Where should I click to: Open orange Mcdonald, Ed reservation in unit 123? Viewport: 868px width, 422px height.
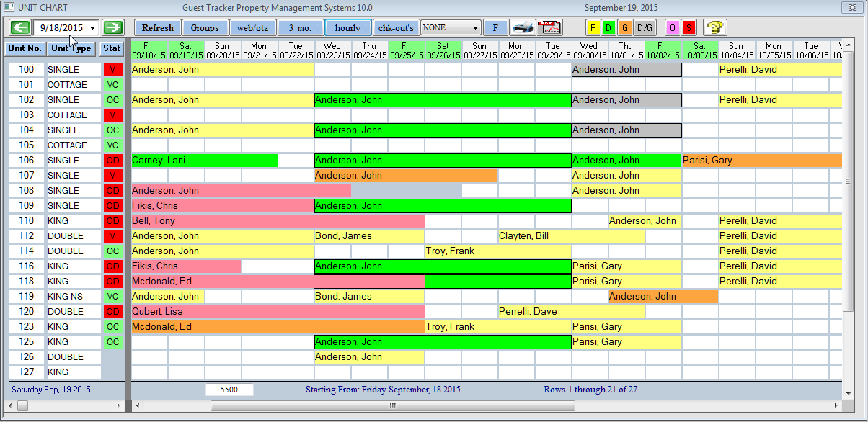point(278,327)
